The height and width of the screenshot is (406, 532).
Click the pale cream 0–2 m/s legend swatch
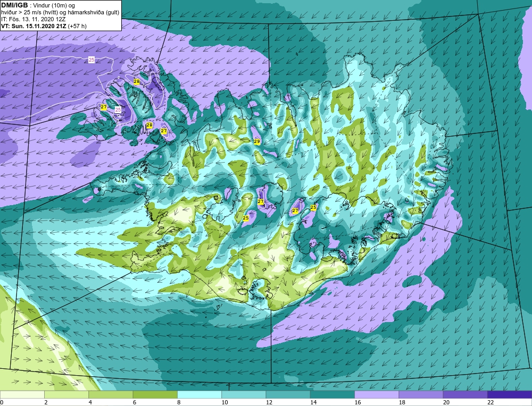click(22, 394)
